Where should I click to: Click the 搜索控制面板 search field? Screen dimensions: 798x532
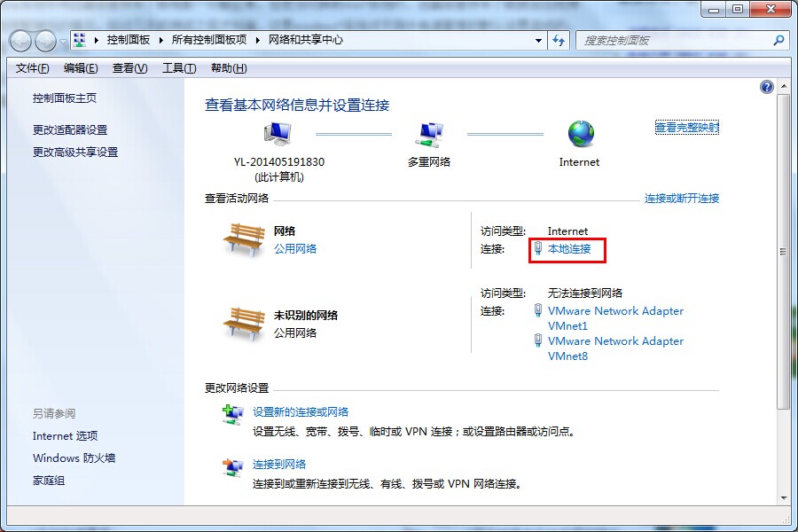click(674, 40)
